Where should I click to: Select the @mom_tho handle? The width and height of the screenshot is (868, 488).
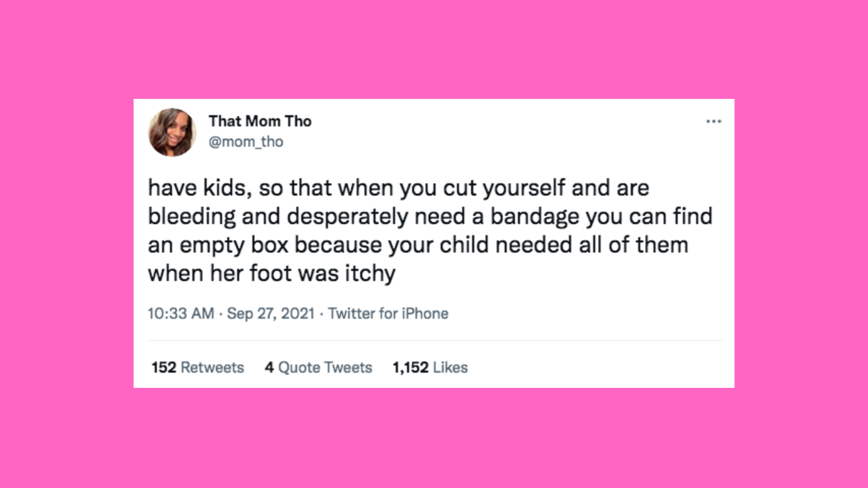click(247, 142)
